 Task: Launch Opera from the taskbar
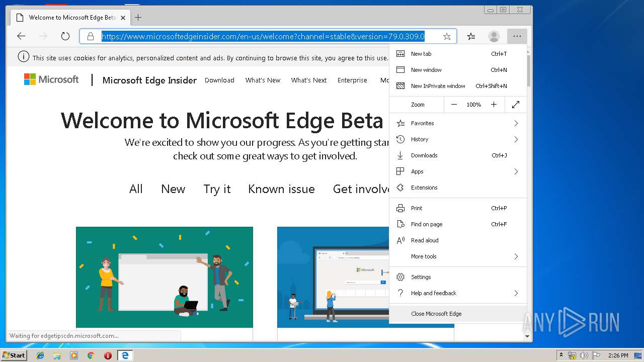click(108, 355)
